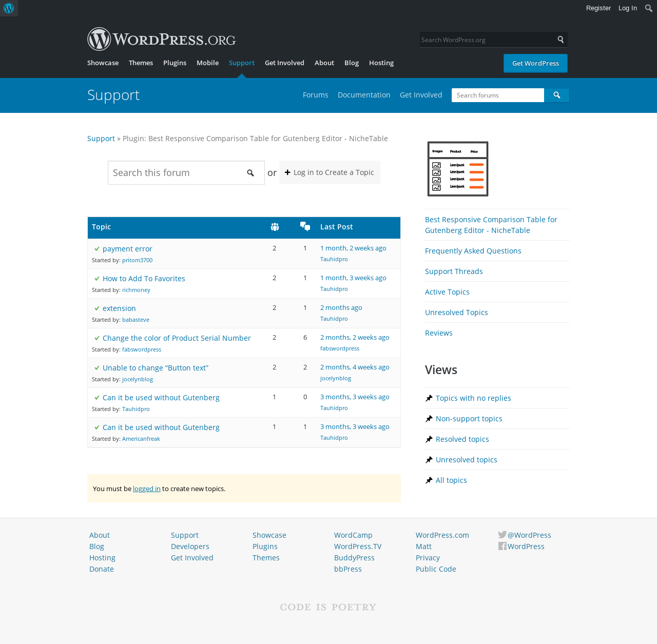
Task: Open bbPress link in footer
Action: click(x=348, y=569)
